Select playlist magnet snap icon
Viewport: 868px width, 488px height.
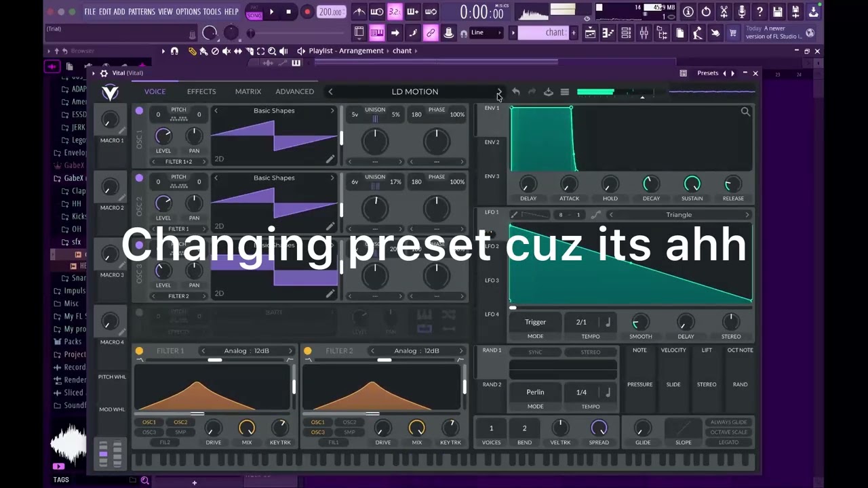(174, 51)
